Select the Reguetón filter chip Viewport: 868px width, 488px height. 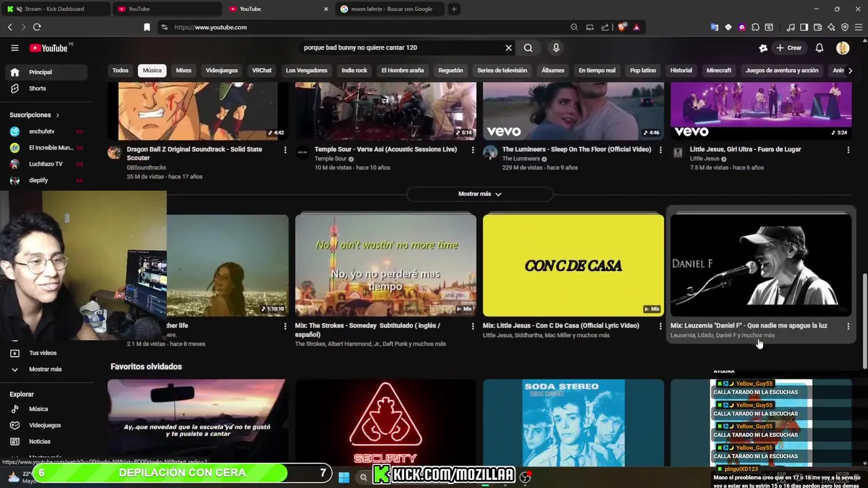point(450,70)
